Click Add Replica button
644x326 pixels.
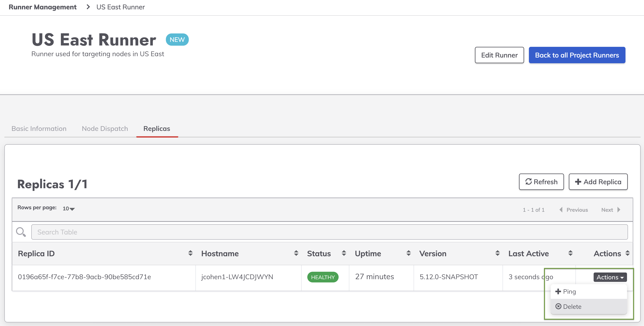pos(598,182)
